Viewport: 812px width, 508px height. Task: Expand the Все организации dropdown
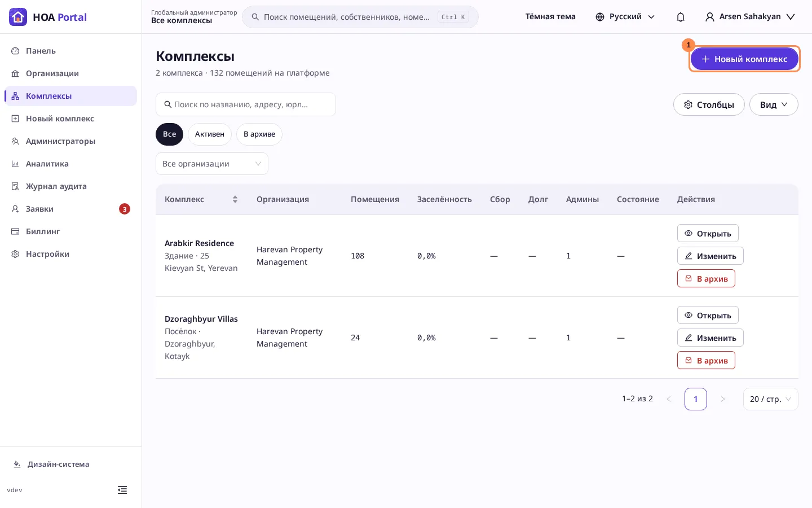click(x=212, y=164)
